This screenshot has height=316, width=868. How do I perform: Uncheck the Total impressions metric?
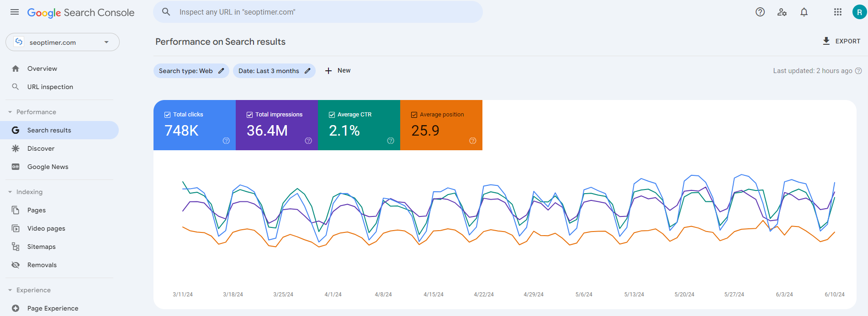pos(249,115)
